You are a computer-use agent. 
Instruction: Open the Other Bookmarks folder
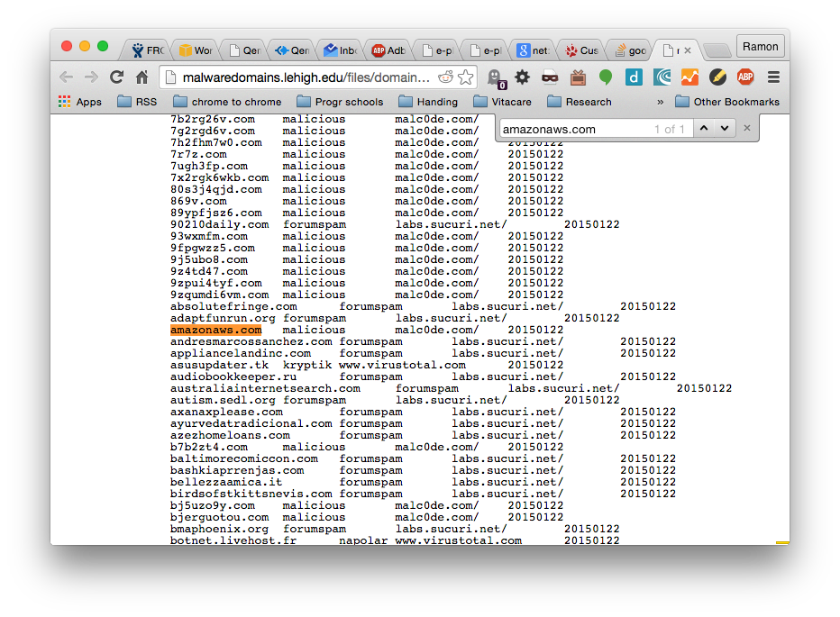pos(727,102)
